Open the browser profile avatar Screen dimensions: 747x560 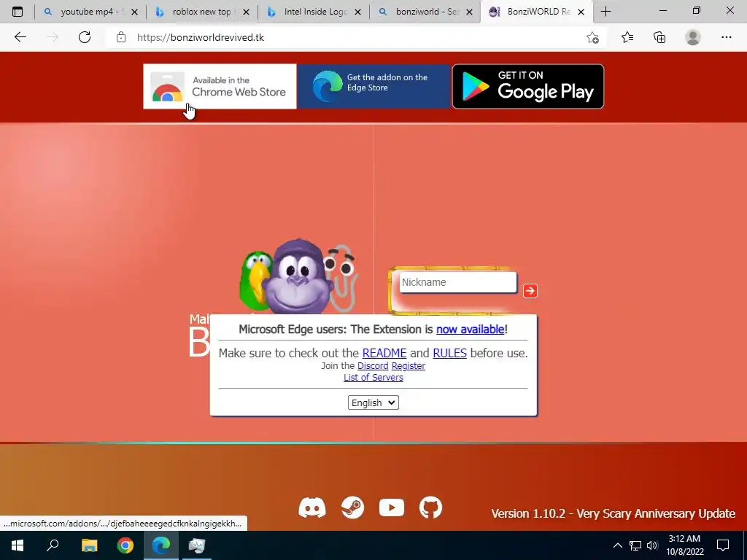(x=693, y=37)
